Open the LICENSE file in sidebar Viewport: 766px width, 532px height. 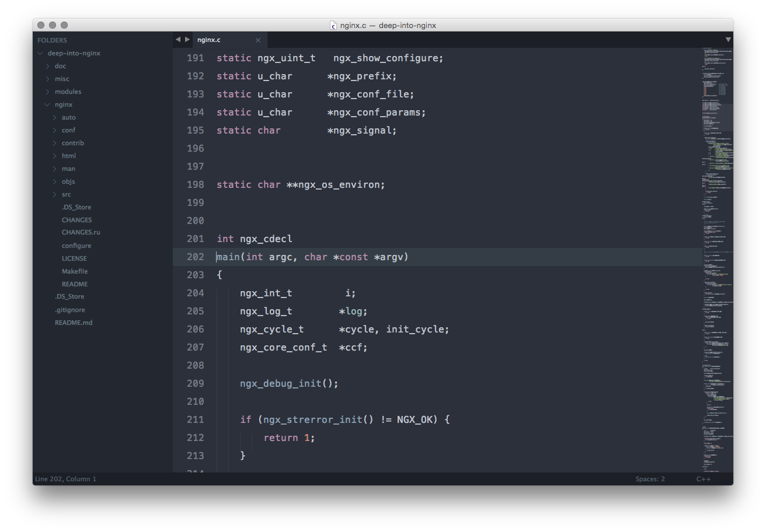pyautogui.click(x=74, y=258)
